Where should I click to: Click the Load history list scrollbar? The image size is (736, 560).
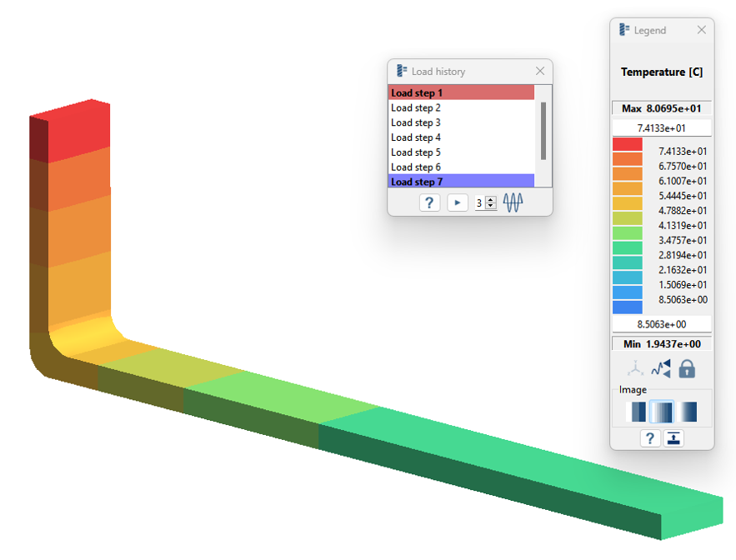[543, 130]
